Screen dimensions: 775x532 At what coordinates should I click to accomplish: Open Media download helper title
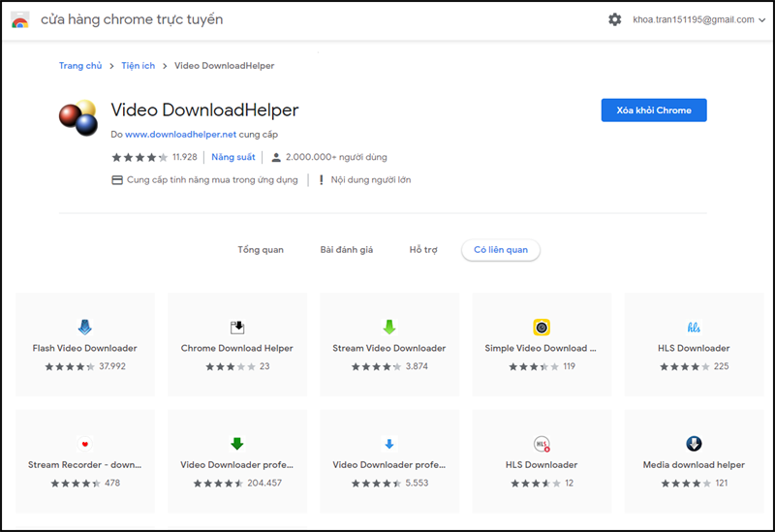[x=694, y=465]
